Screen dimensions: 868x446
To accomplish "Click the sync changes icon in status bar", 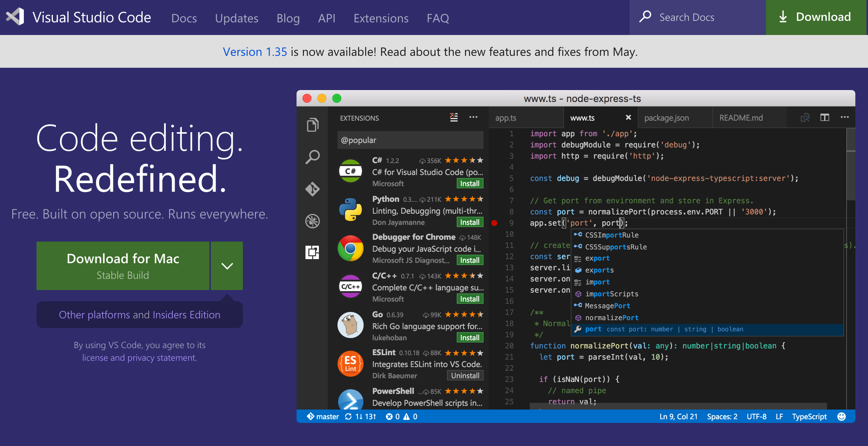I will 348,417.
